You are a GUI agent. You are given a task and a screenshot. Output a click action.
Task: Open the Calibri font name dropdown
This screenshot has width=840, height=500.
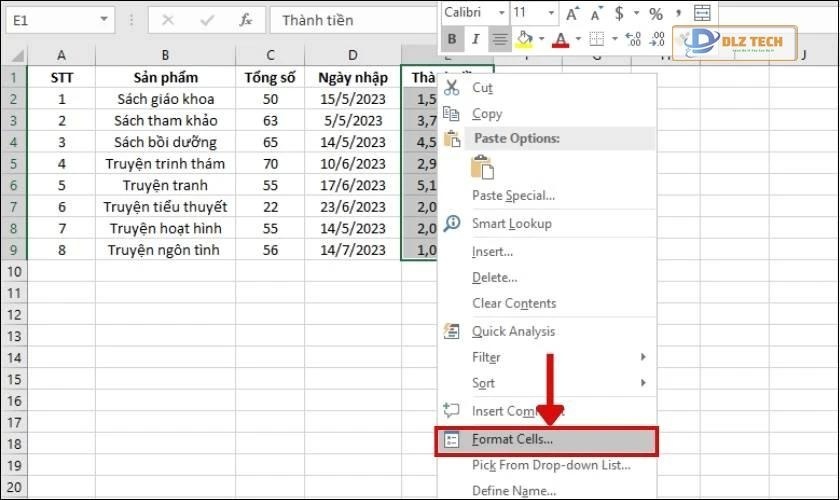(501, 12)
